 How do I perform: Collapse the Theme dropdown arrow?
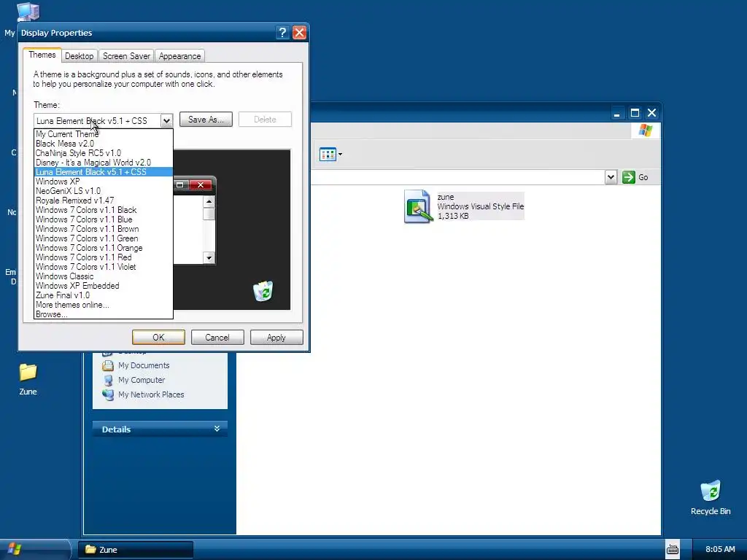pos(166,120)
